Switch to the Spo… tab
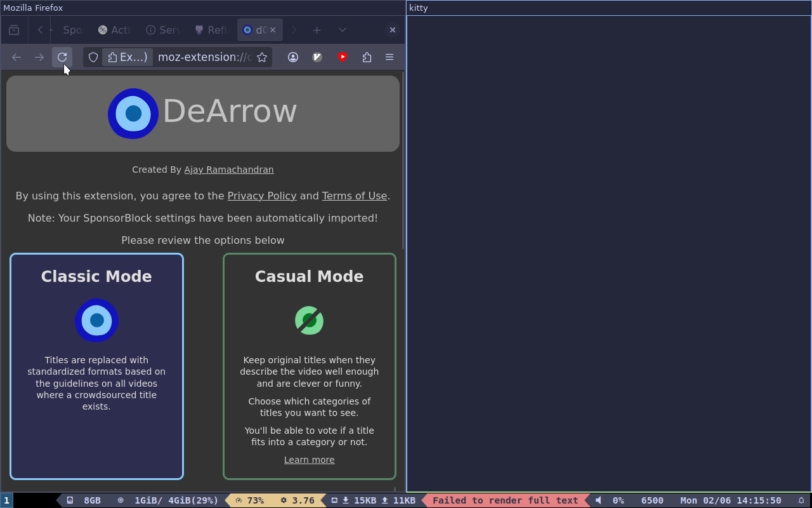 [72, 30]
